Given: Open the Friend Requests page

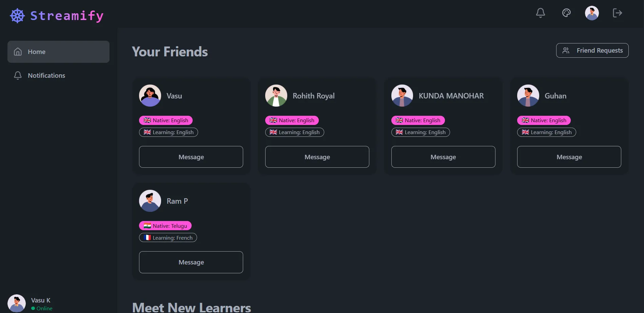Looking at the screenshot, I should tap(592, 50).
